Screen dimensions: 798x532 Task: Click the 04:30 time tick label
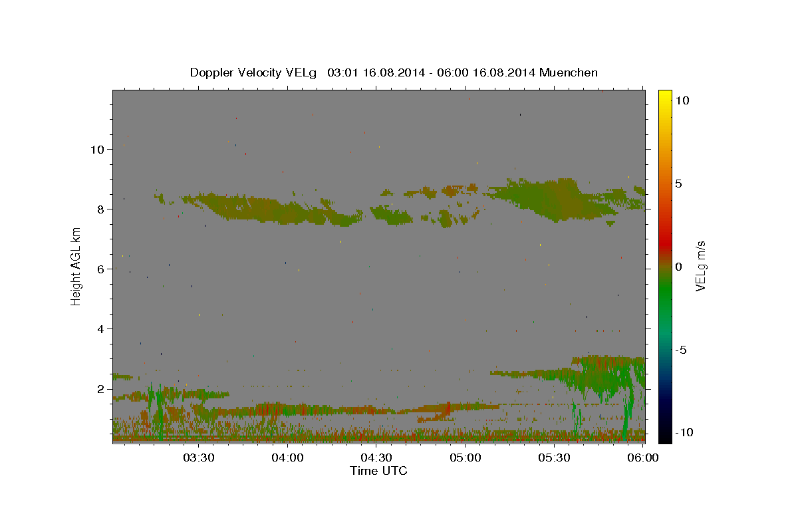[x=376, y=458]
